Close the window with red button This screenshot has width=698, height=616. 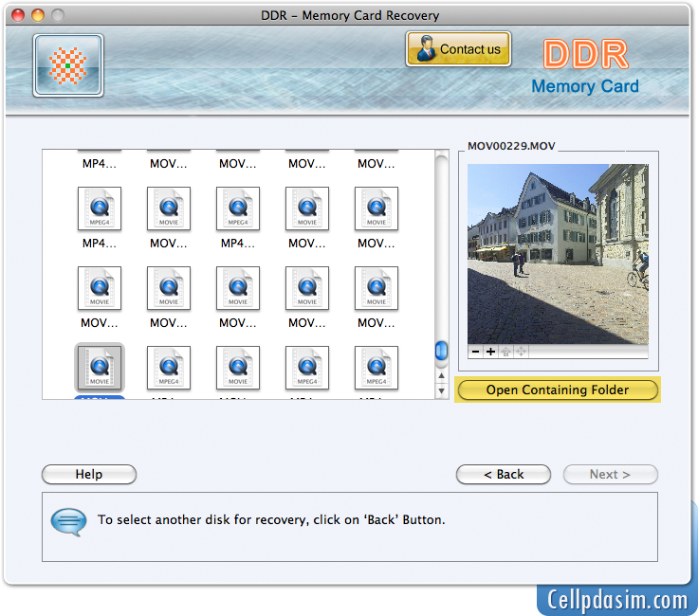click(18, 15)
